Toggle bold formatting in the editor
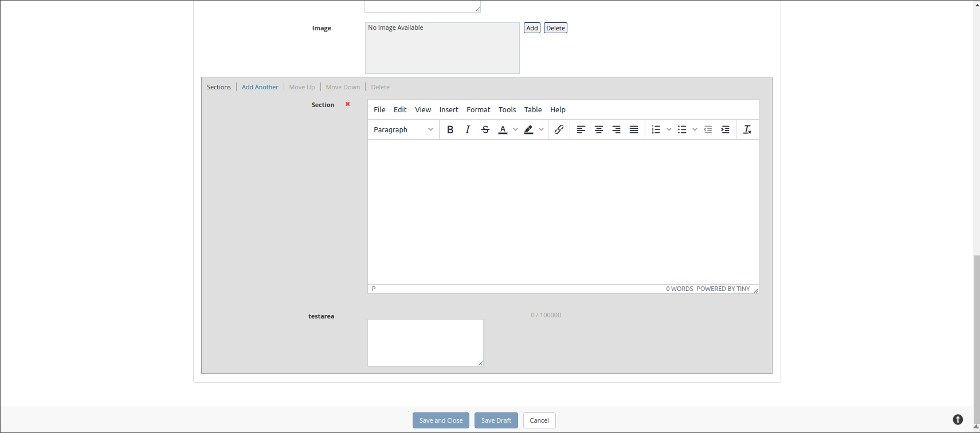The width and height of the screenshot is (980, 433). (x=450, y=129)
